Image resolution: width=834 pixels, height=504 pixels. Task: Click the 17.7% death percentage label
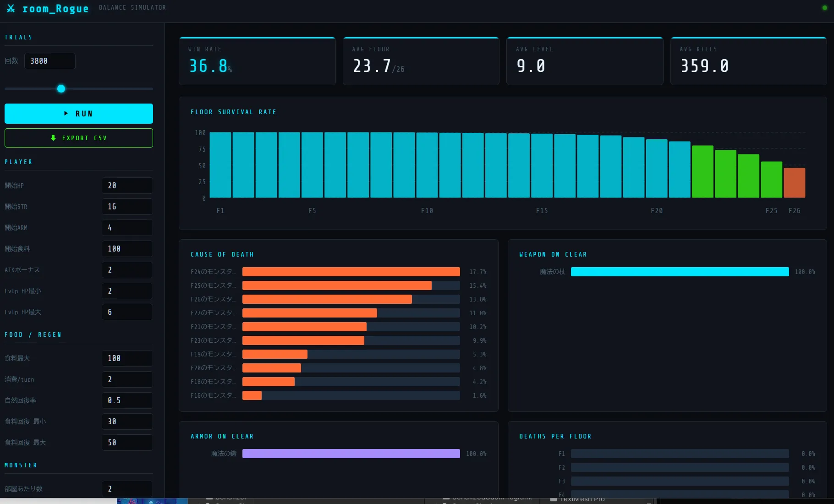click(x=477, y=272)
